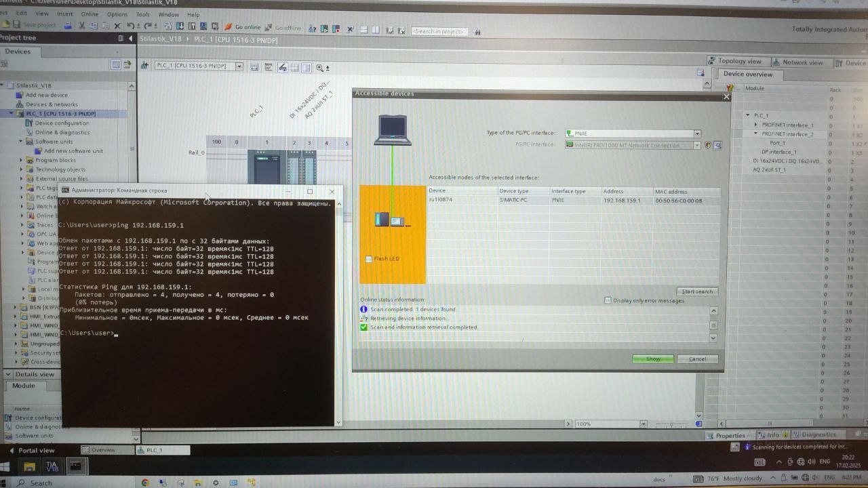868x488 pixels.
Task: Click the Command Prompt taskbar icon
Action: point(75,466)
